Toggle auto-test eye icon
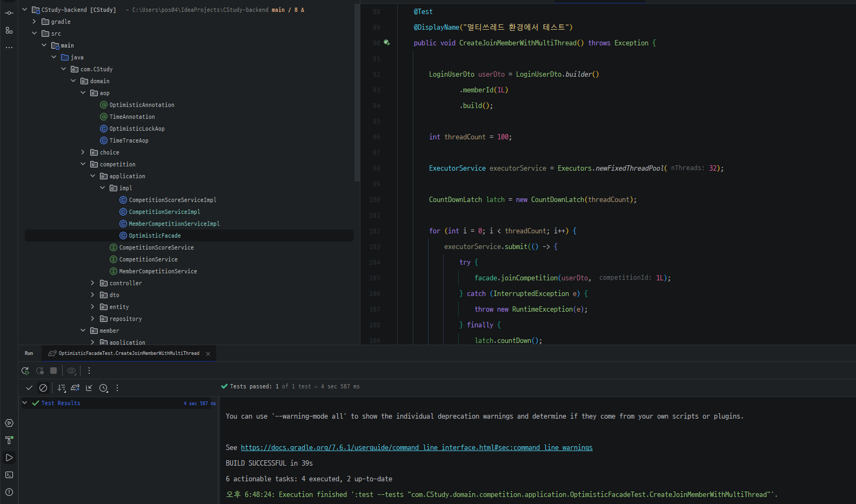 (x=71, y=371)
